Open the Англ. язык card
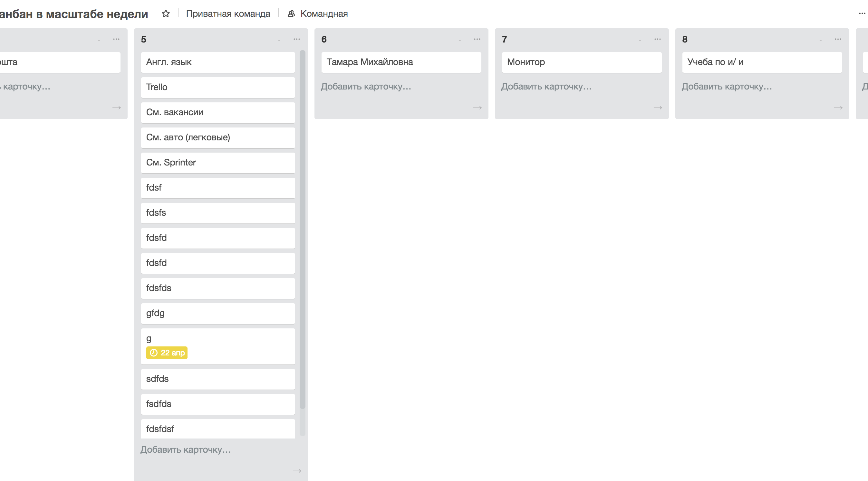 pos(218,62)
